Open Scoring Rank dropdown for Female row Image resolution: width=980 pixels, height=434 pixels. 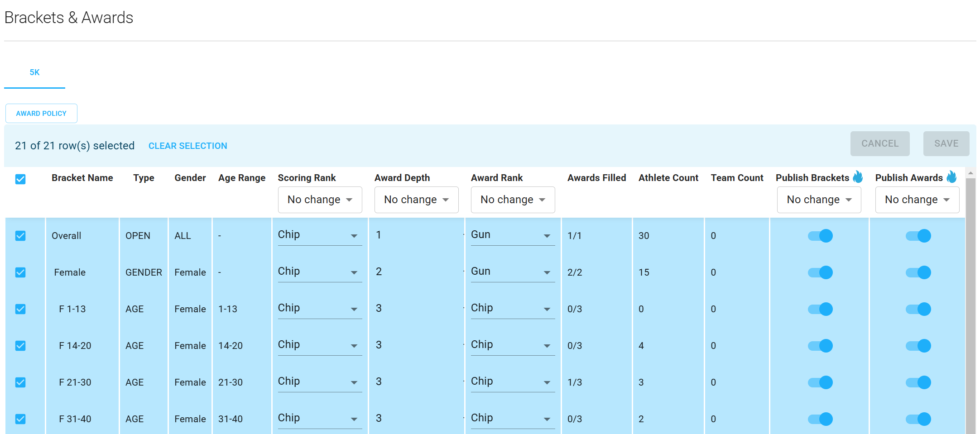[320, 272]
